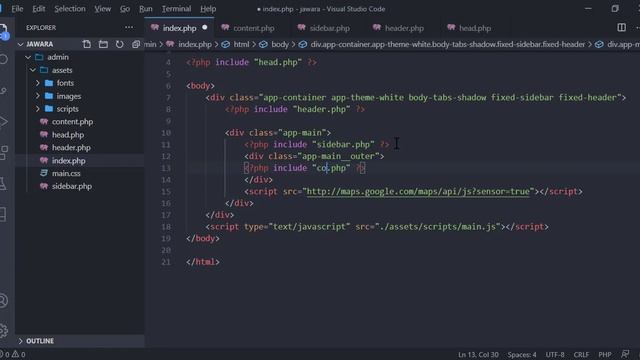Open sidebar.php in file tree
Viewport: 640px width, 360px height.
coord(72,186)
